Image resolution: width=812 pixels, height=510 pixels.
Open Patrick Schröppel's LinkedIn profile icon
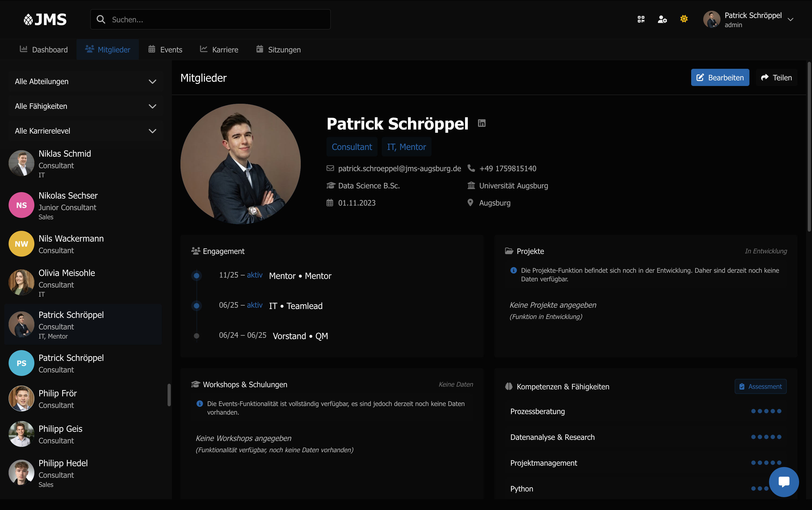[x=482, y=123]
